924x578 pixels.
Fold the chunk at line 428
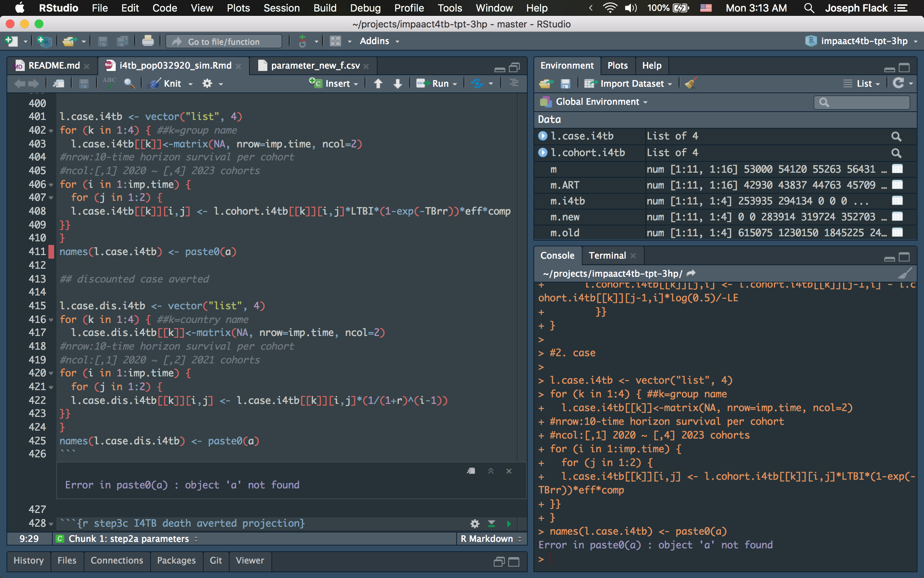coord(51,524)
